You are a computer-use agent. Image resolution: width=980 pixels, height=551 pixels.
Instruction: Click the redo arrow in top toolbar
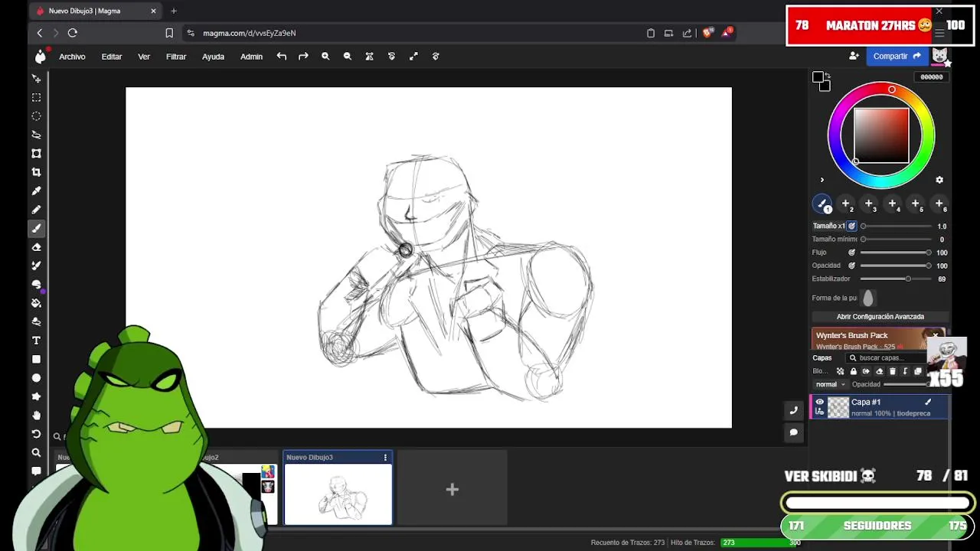point(303,56)
